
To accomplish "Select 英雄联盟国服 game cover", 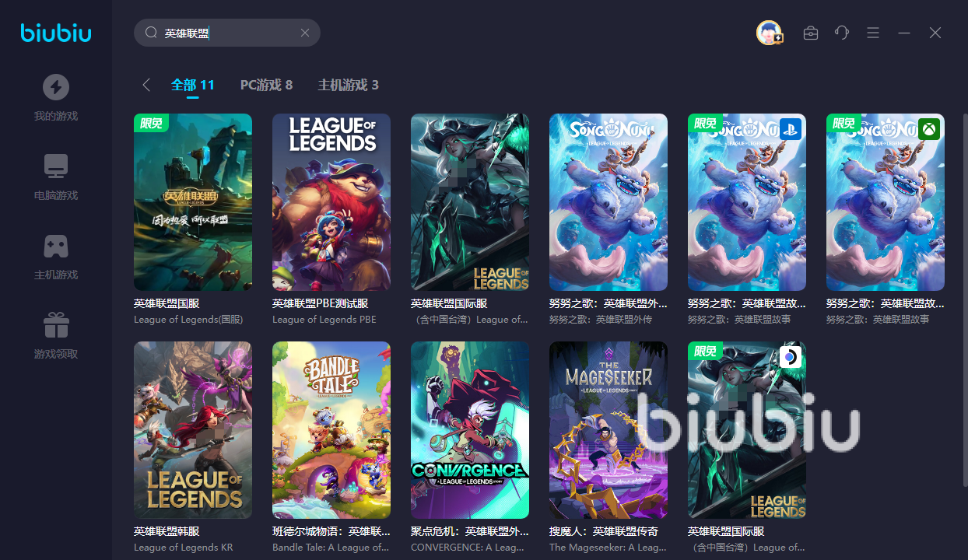I will coord(193,202).
